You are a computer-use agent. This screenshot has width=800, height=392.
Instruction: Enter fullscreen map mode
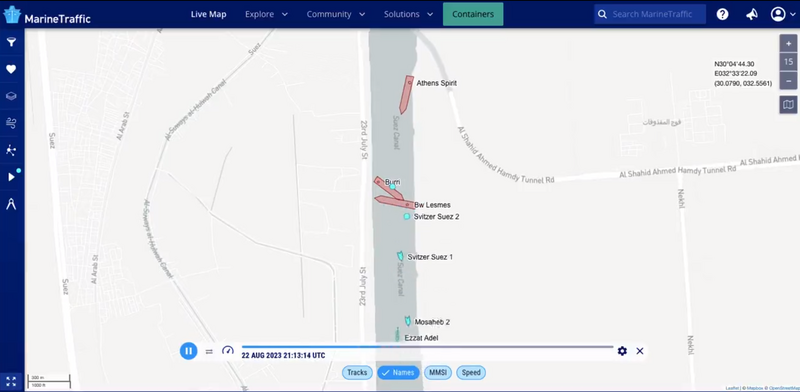(x=11, y=381)
